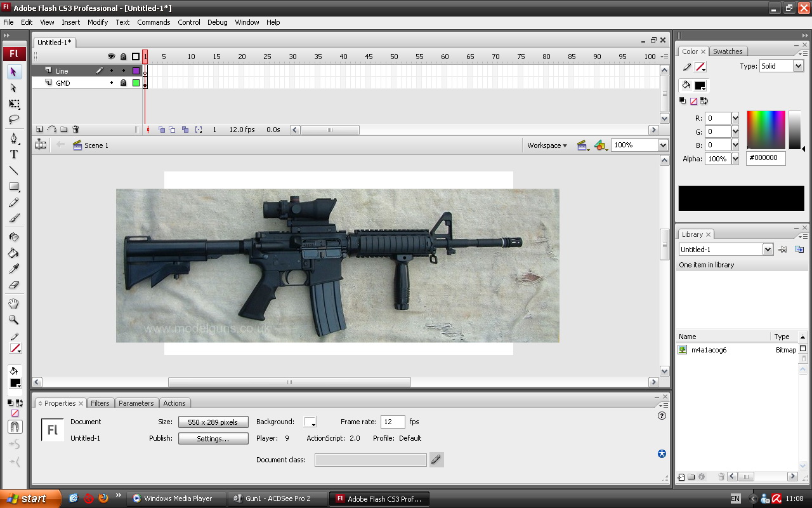
Task: Select the Eraser tool
Action: tap(13, 285)
